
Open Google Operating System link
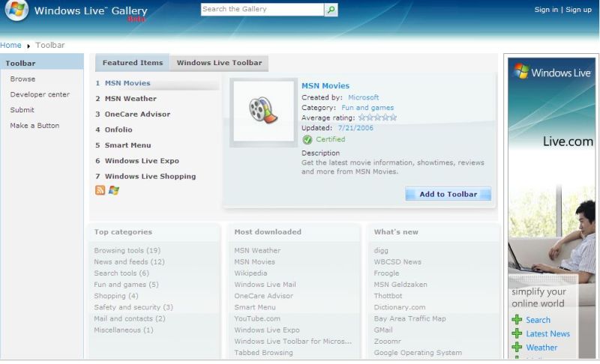pyautogui.click(x=418, y=353)
